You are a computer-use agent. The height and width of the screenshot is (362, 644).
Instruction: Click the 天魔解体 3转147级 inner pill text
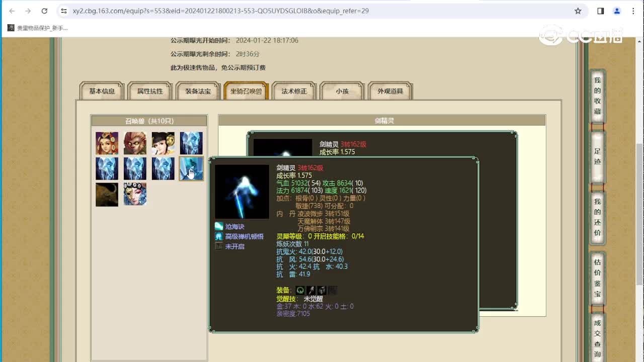coord(324,221)
